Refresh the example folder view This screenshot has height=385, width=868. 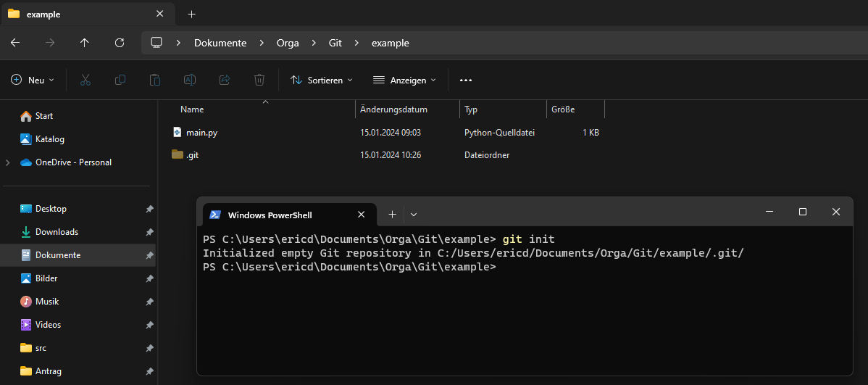pyautogui.click(x=119, y=43)
